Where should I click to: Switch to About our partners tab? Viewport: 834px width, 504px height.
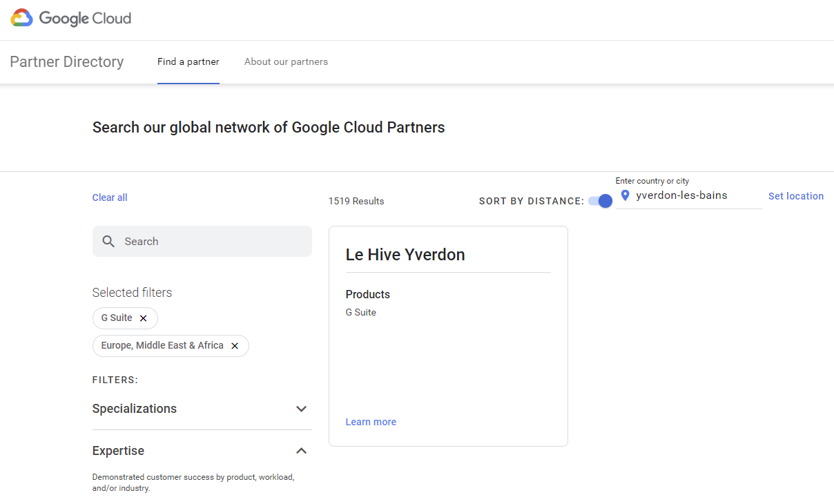click(x=286, y=62)
